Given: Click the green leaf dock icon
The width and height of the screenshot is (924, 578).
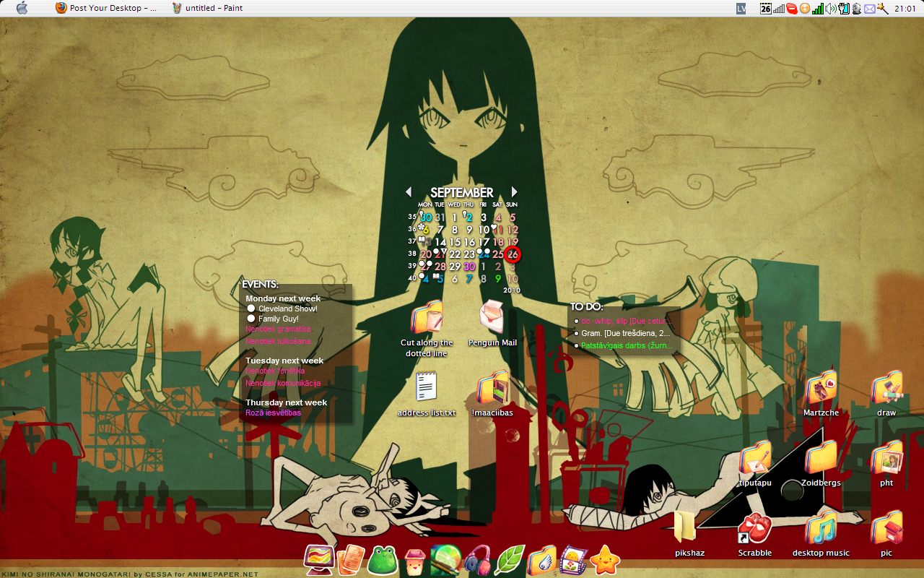Looking at the screenshot, I should click(509, 560).
